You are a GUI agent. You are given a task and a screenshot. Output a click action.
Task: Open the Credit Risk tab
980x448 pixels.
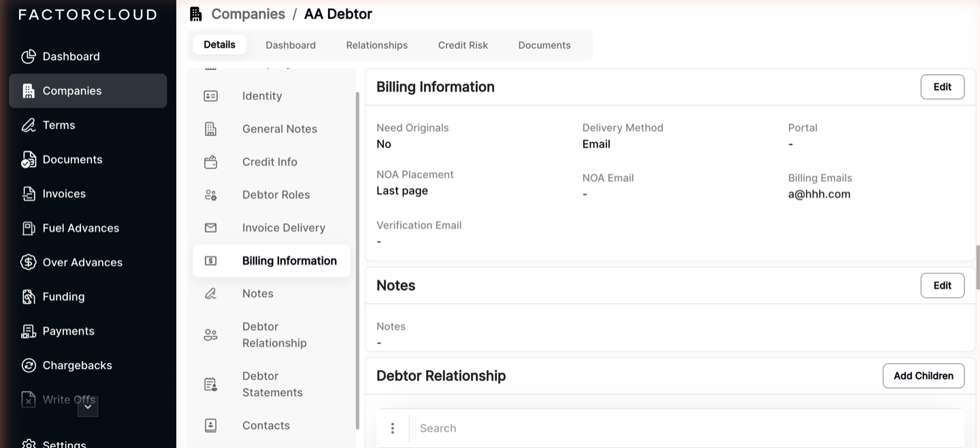pos(463,46)
